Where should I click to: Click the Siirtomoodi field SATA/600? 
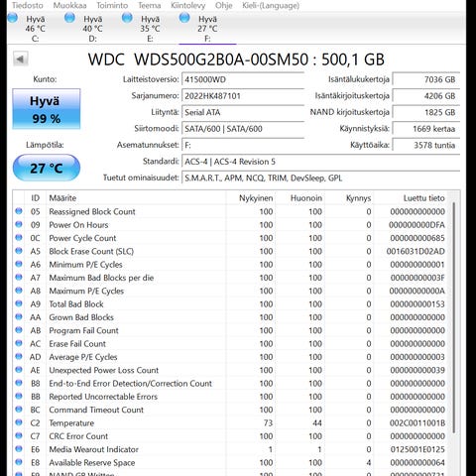(243, 129)
